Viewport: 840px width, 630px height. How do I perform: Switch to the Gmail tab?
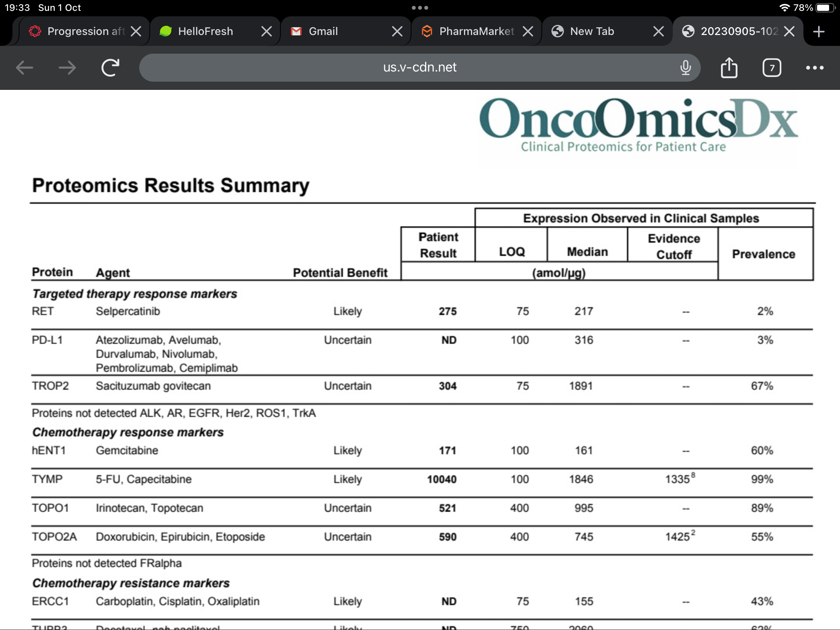point(323,31)
